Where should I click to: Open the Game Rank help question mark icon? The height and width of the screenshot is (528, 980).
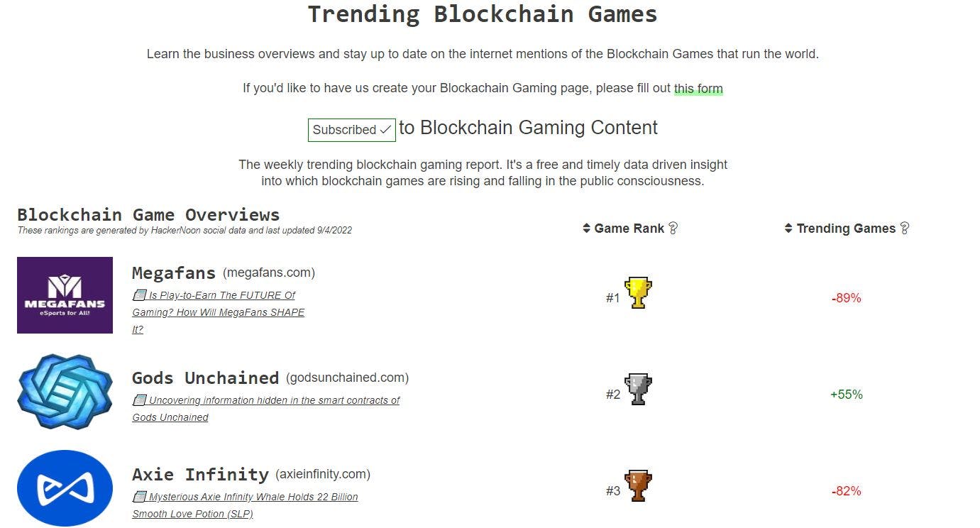673,228
